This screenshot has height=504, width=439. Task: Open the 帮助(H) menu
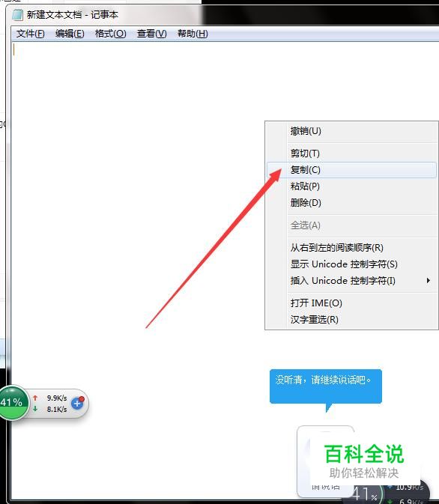coord(193,34)
